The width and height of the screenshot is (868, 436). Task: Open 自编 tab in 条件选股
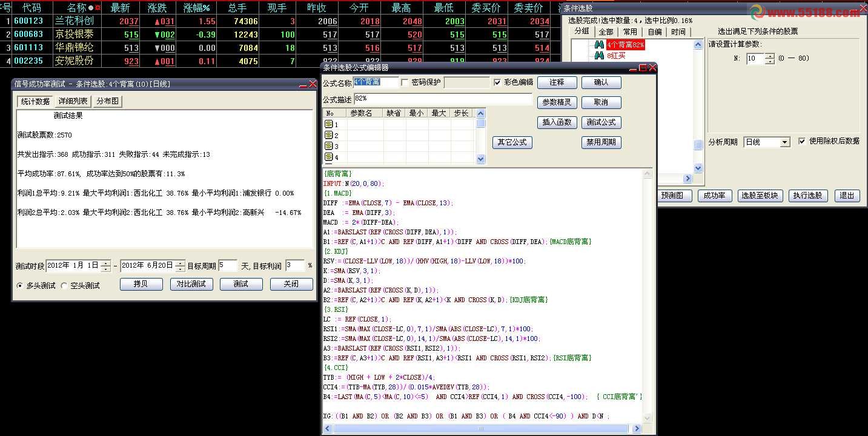(654, 31)
